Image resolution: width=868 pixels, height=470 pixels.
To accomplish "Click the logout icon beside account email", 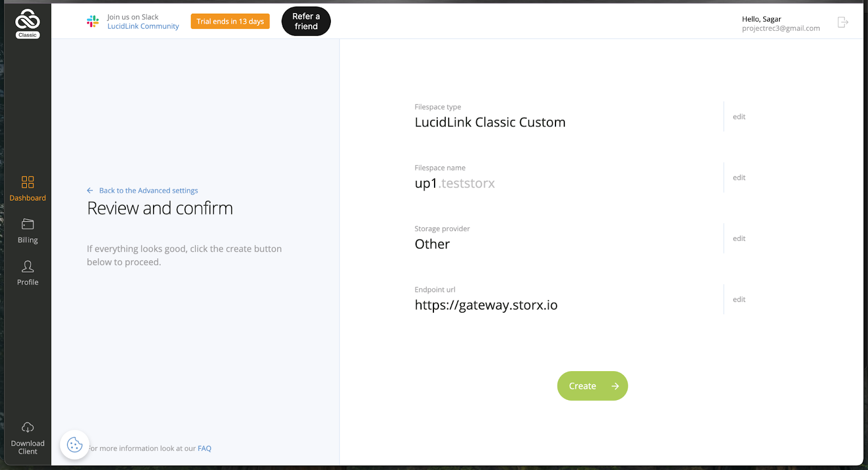I will point(843,22).
